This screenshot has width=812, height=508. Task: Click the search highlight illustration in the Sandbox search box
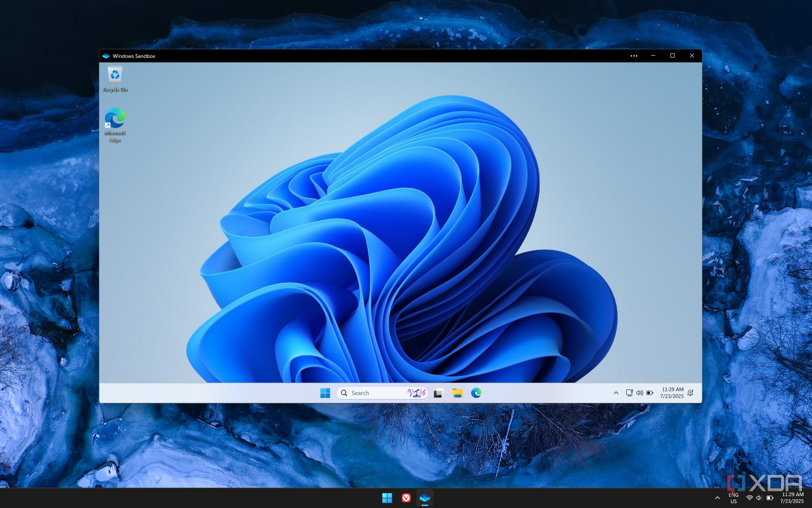416,393
